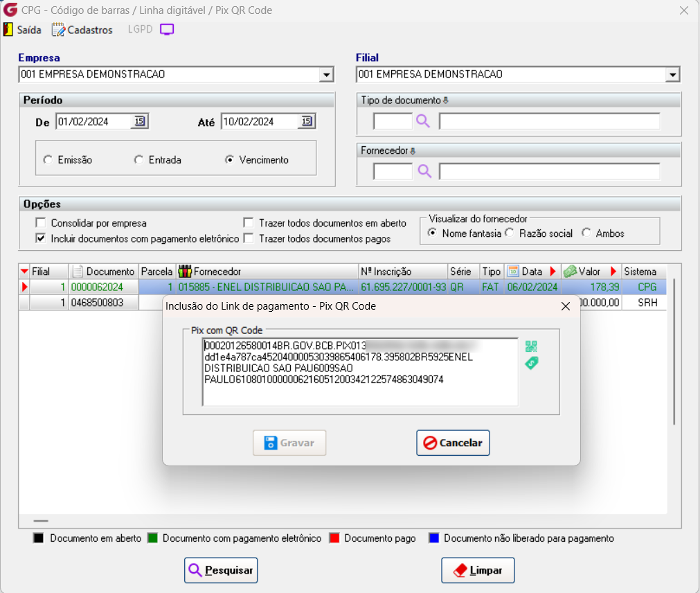Viewport: 700px width, 593px height.
Task: Search Fornecedor with magnifier icon
Action: click(424, 171)
